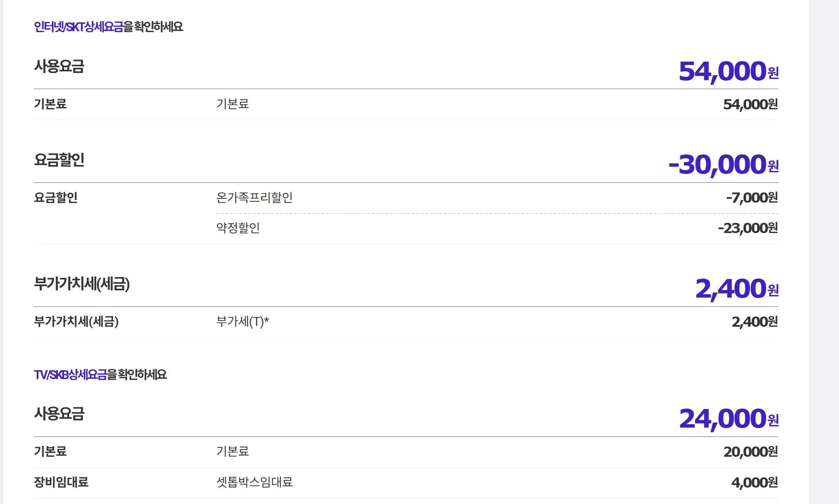
Task: Select the 20,000원 TV base fee amount
Action: click(750, 452)
